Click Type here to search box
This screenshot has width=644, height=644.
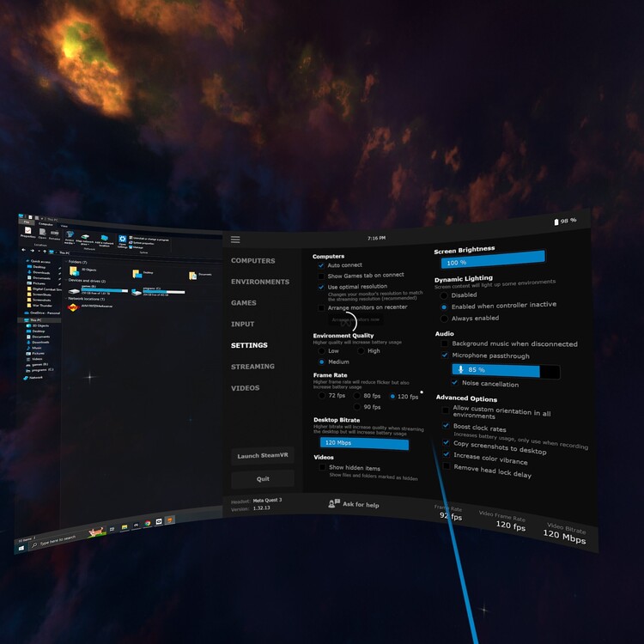56,540
